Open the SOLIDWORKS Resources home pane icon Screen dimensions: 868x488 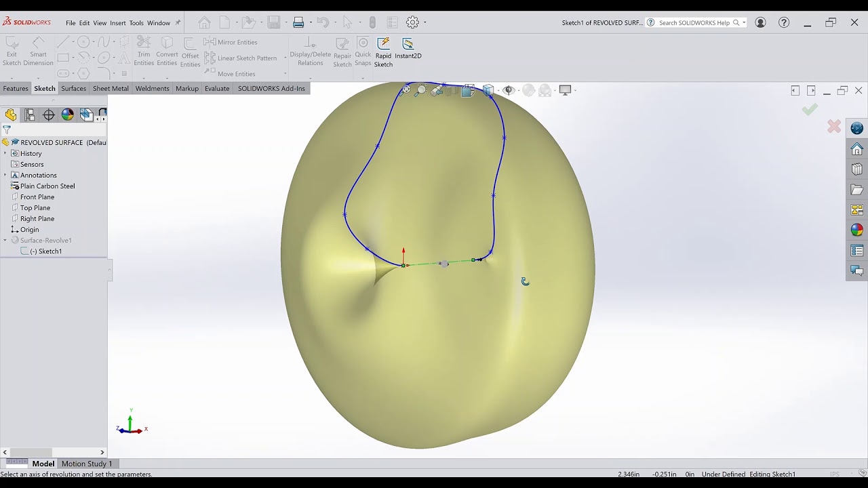[857, 149]
